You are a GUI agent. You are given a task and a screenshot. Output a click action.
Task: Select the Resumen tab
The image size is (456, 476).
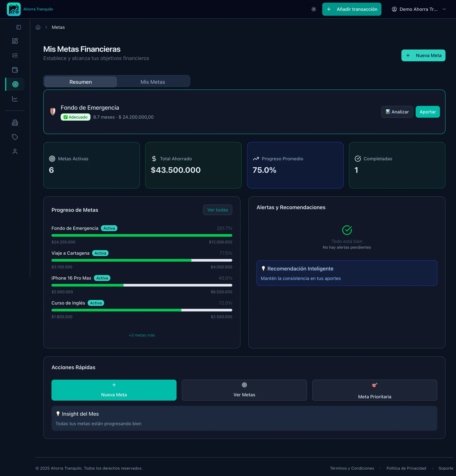click(x=81, y=82)
